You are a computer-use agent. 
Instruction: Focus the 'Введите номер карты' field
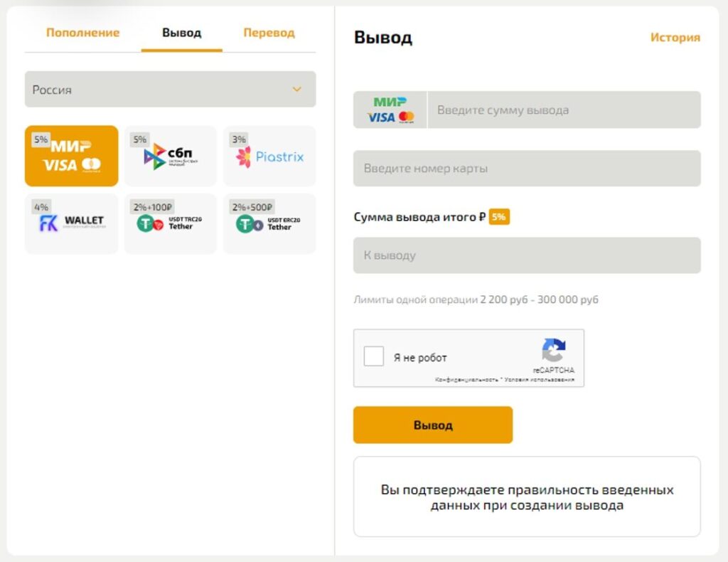527,168
